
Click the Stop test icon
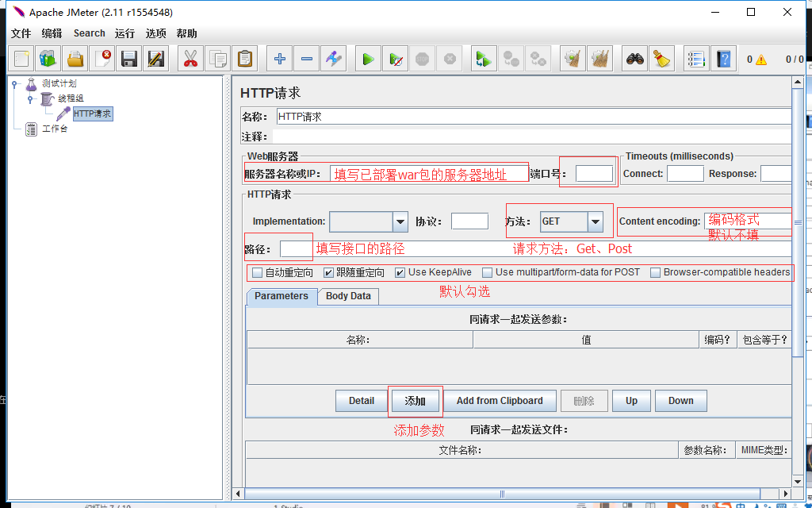[x=422, y=59]
